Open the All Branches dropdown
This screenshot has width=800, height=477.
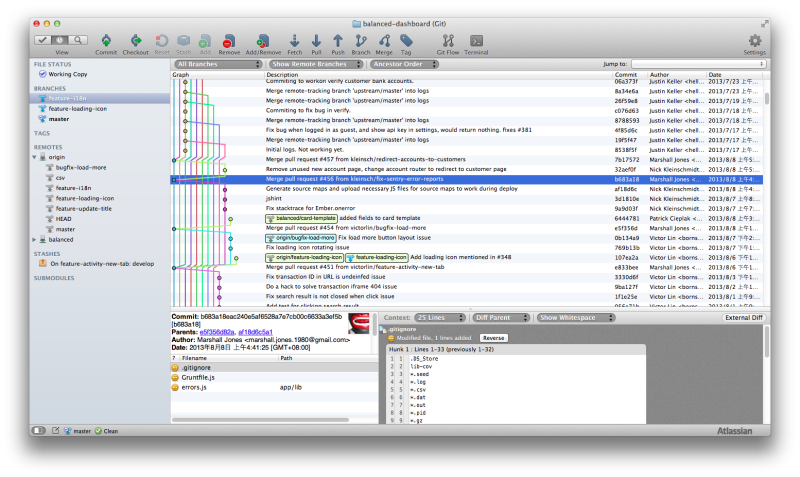coord(218,64)
